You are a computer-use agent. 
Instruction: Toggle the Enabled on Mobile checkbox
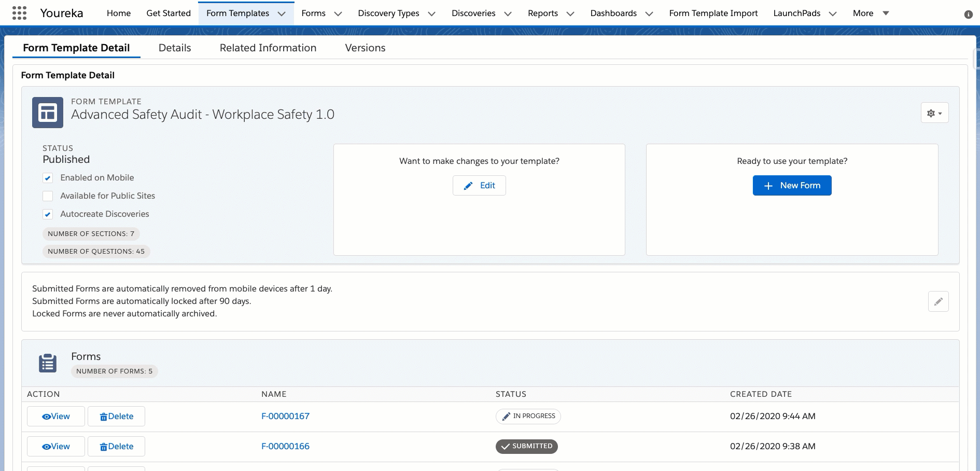point(48,178)
